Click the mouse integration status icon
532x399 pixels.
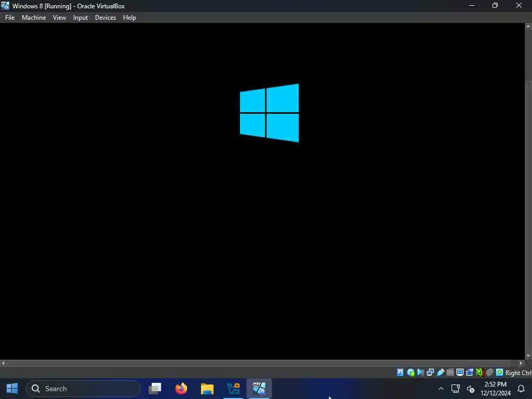click(x=489, y=373)
